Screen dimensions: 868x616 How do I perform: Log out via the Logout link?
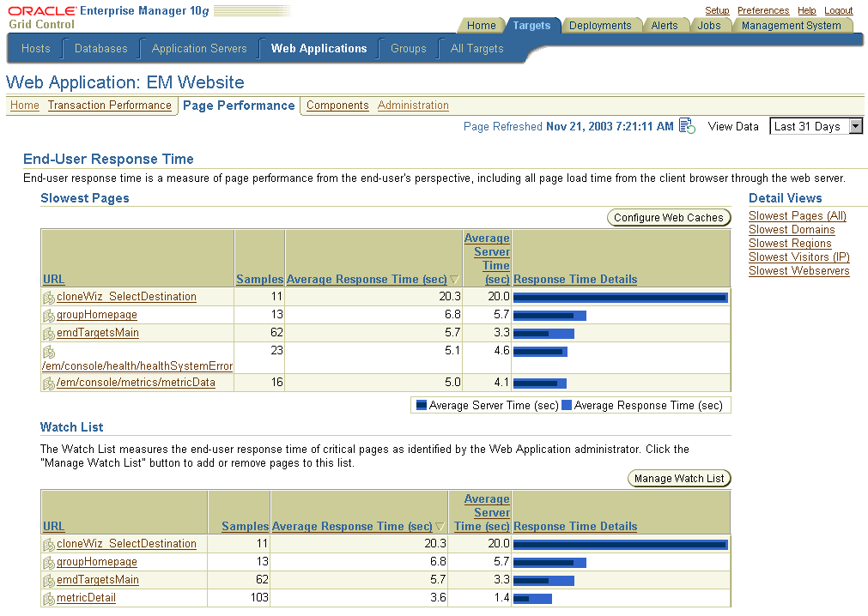click(838, 10)
